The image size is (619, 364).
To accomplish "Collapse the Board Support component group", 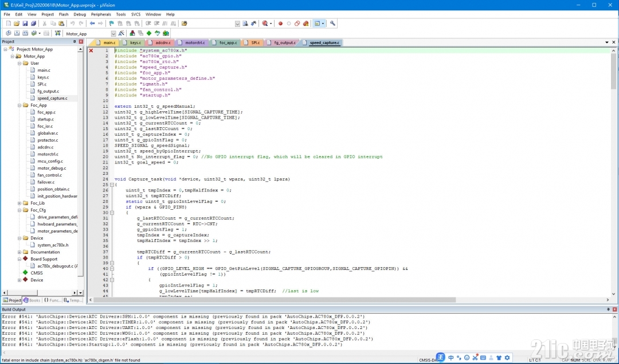I will coord(19,259).
